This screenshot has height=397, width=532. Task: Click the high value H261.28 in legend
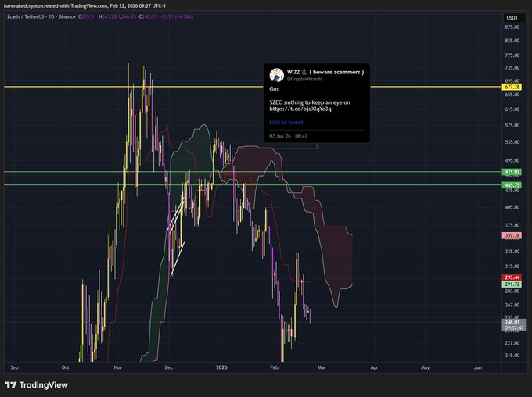[x=107, y=16]
